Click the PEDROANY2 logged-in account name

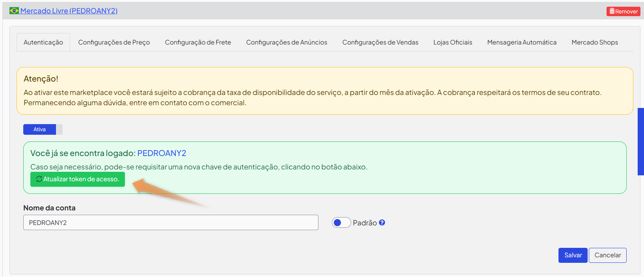coord(162,153)
